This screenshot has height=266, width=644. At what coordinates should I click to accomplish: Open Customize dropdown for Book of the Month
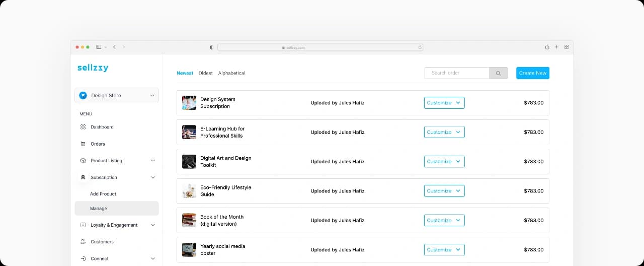[444, 220]
